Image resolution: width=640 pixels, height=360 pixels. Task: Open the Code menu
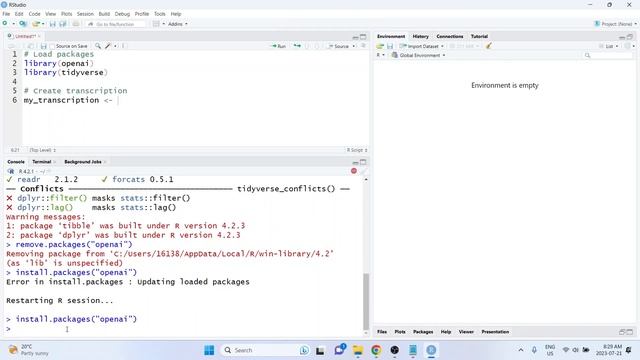tap(34, 14)
